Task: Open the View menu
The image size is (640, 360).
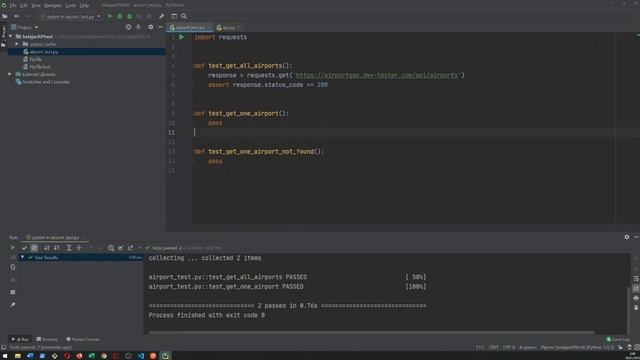Action: (36, 5)
